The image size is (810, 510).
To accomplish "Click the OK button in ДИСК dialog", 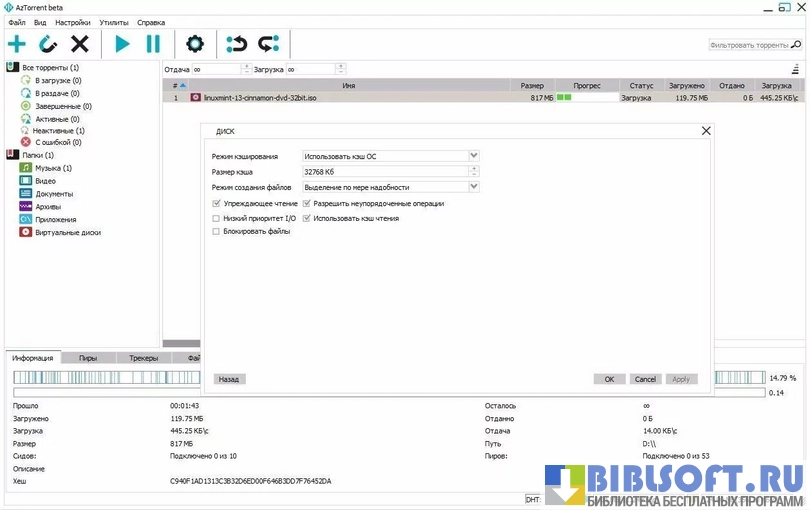I will pyautogui.click(x=609, y=379).
